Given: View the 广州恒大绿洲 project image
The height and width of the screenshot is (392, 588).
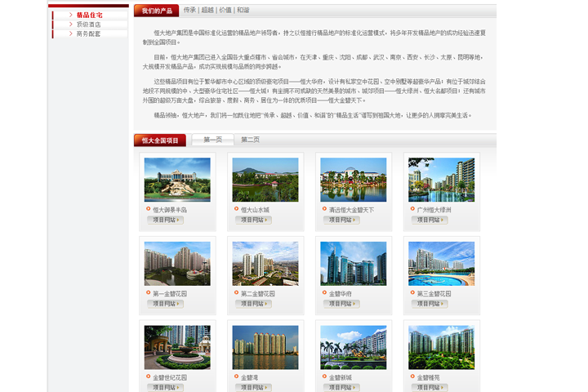Looking at the screenshot, I should (x=442, y=180).
